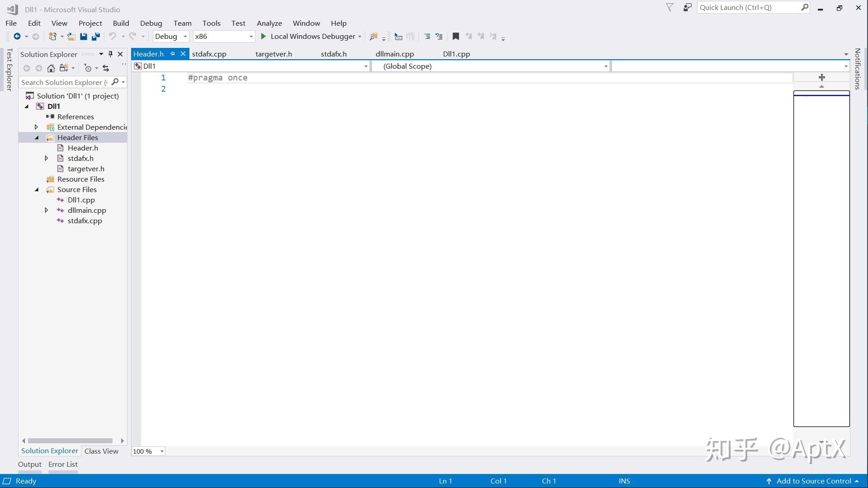Select Header.h in the solution tree
Image resolution: width=868 pixels, height=488 pixels.
pyautogui.click(x=83, y=148)
